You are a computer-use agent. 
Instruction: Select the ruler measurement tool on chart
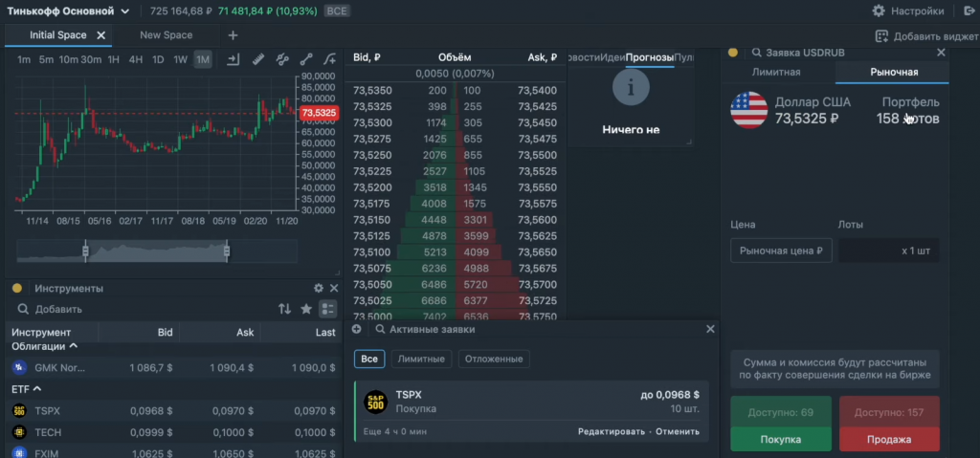pos(258,59)
